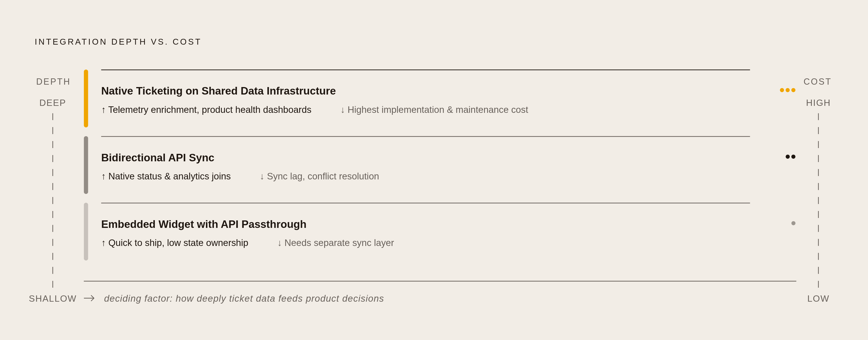This screenshot has width=868, height=340.
Task: Click the LOW cost label
Action: click(818, 299)
